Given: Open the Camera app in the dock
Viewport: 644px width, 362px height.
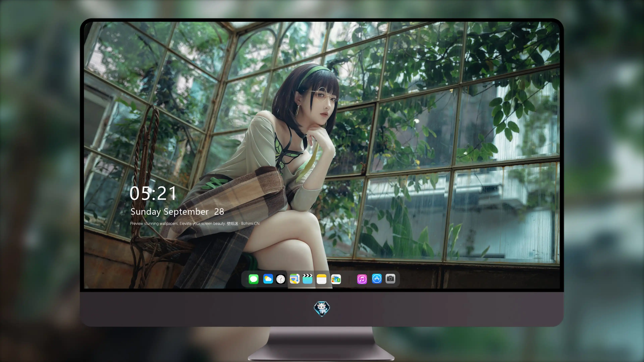Looking at the screenshot, I should [x=390, y=279].
